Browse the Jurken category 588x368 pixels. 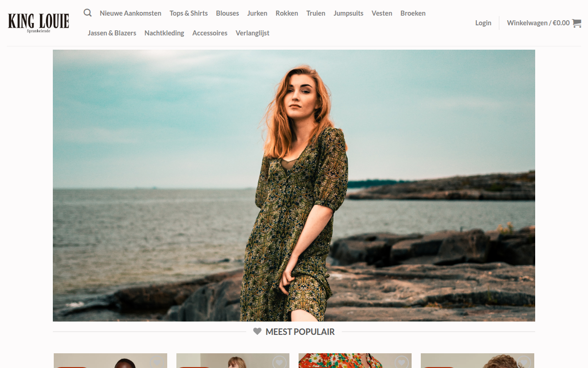coord(257,13)
